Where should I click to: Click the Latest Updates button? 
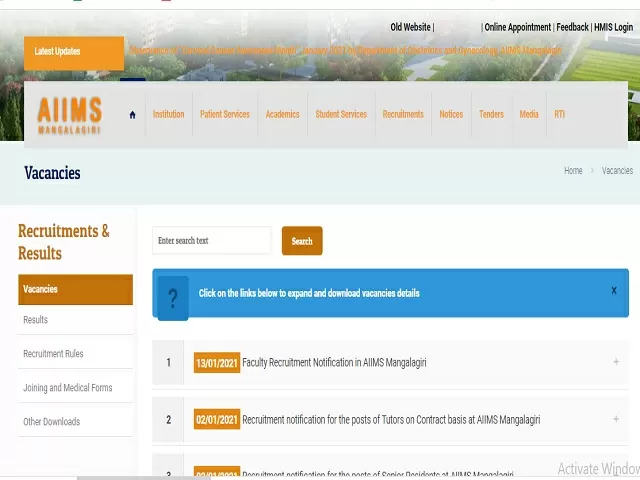tap(74, 53)
